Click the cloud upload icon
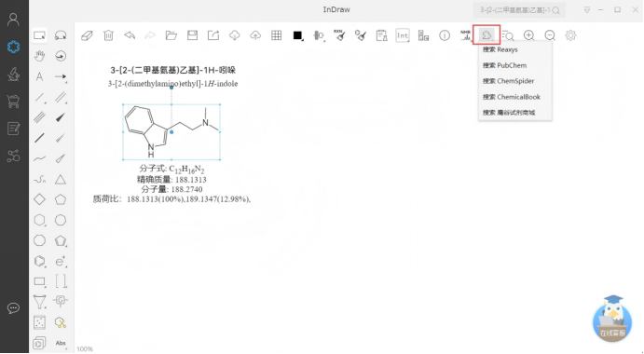Image resolution: width=644 pixels, height=354 pixels. 255,35
